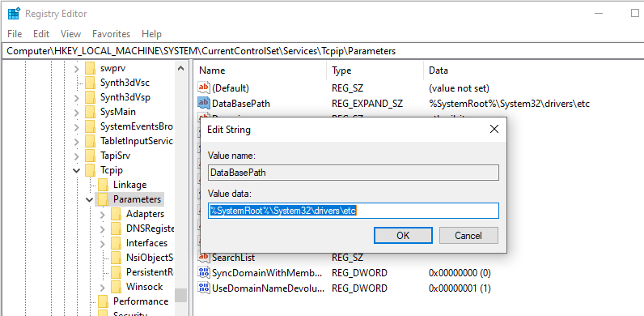Expand the DNSRegisteredAdapters key
The height and width of the screenshot is (316, 644).
pyautogui.click(x=103, y=228)
